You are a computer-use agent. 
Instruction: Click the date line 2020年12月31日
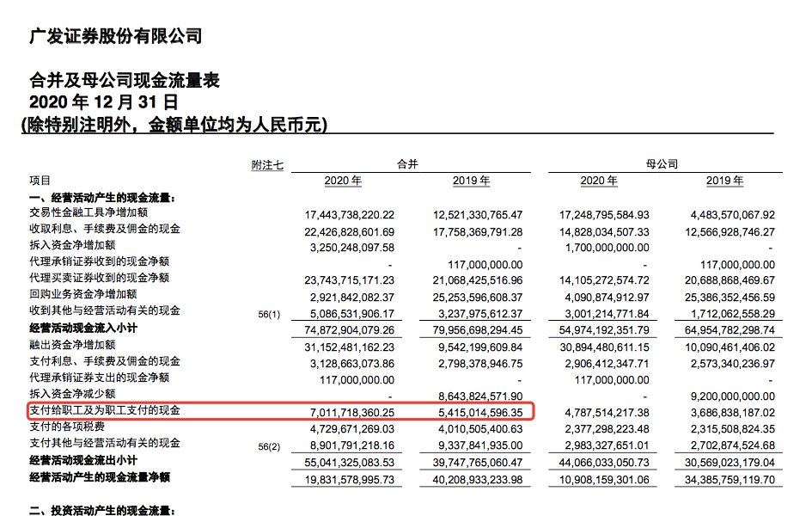[104, 102]
